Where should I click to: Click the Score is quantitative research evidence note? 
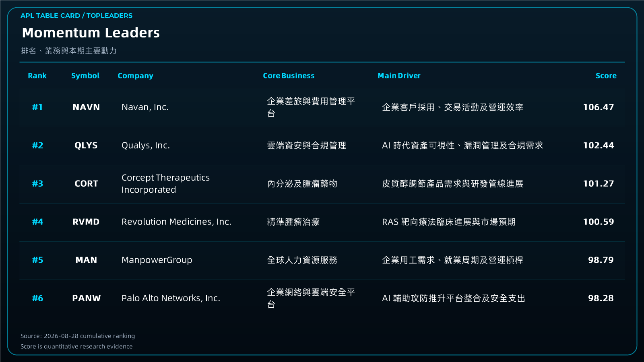(x=76, y=347)
